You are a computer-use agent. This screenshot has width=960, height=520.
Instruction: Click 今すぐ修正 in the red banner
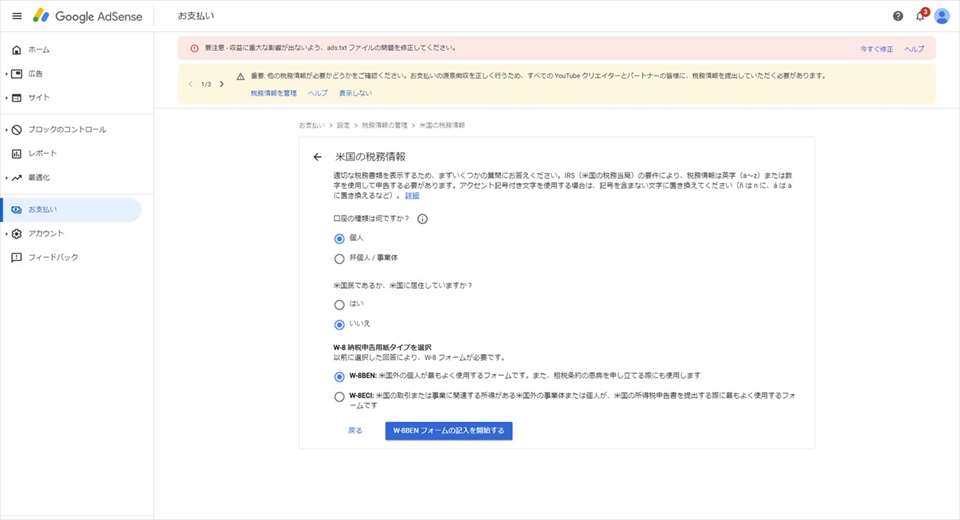876,49
